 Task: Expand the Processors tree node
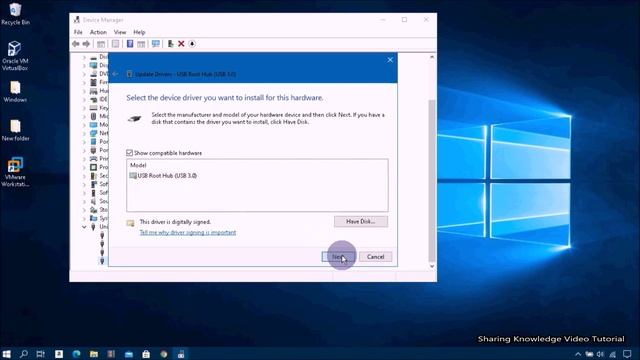point(84,167)
